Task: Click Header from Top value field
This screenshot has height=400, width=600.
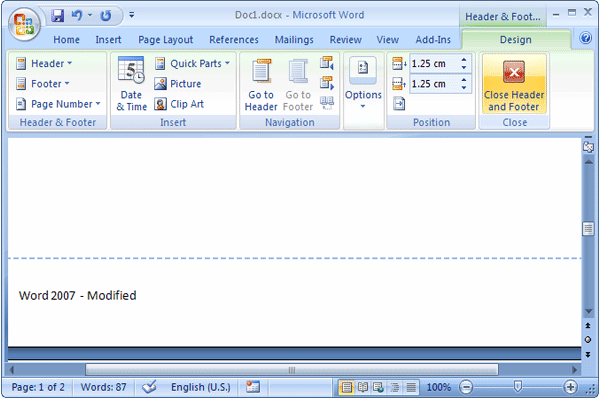Action: pos(433,64)
